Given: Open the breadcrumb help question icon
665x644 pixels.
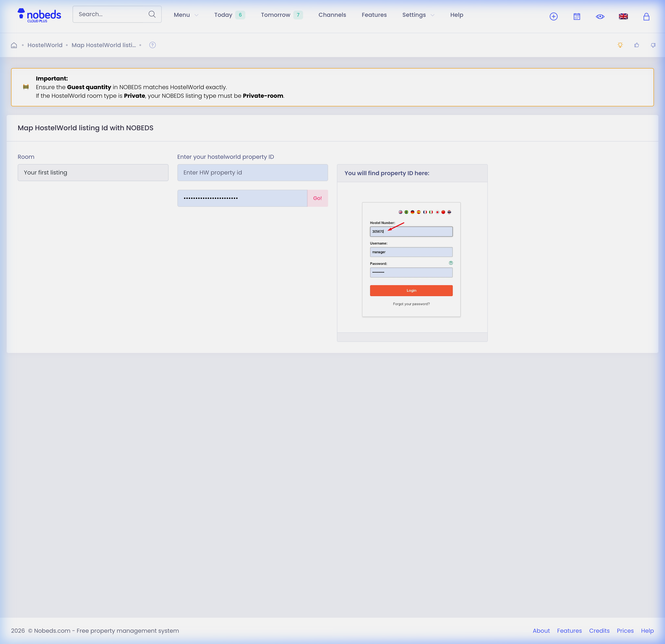Looking at the screenshot, I should (153, 45).
